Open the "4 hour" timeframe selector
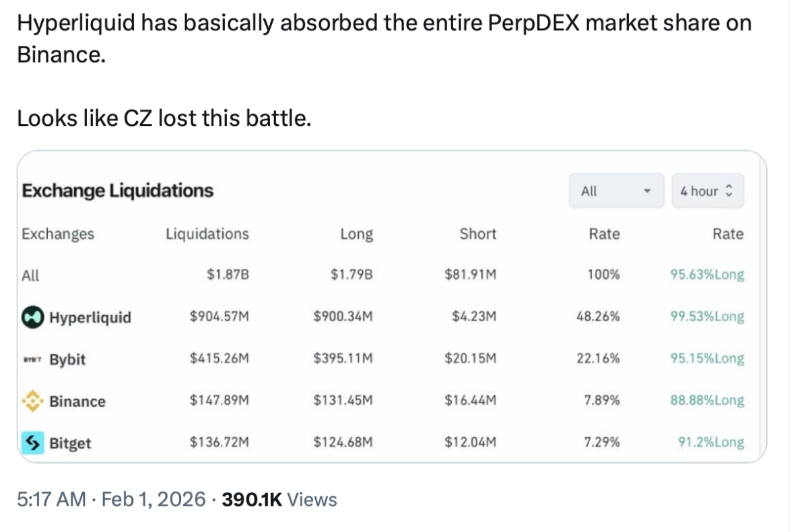The height and width of the screenshot is (532, 808). click(x=708, y=191)
